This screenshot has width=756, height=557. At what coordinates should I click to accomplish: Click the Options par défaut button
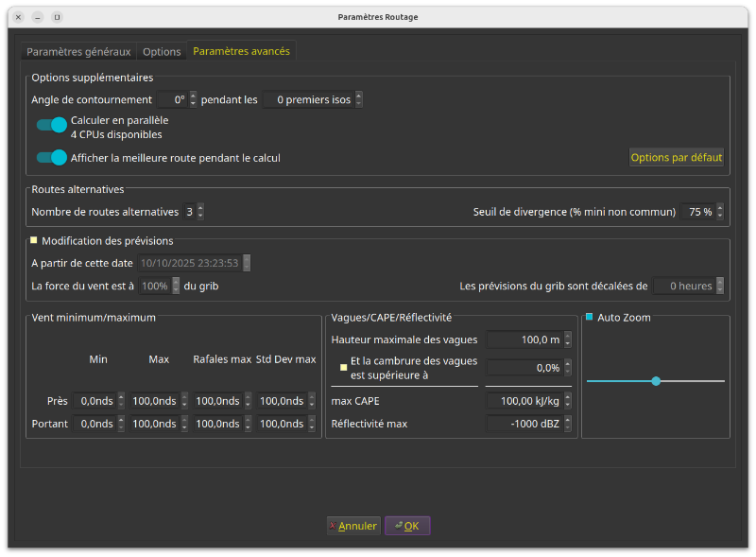click(x=677, y=158)
